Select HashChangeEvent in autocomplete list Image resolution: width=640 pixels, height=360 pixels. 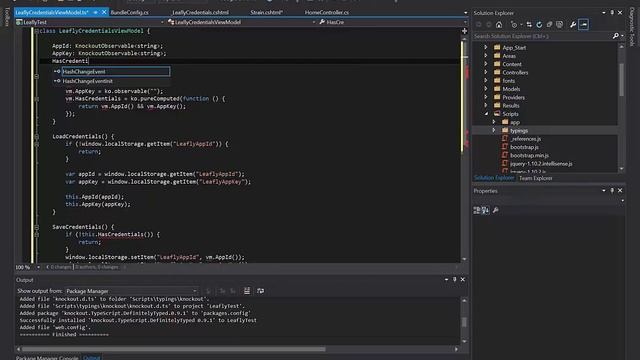(x=116, y=71)
